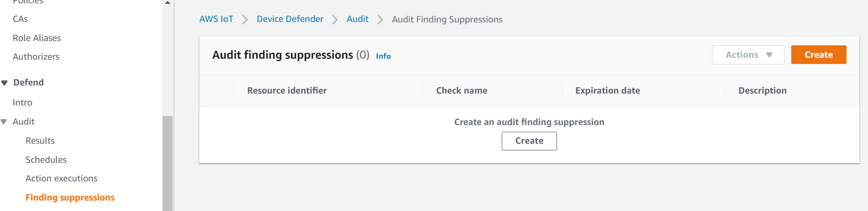The height and width of the screenshot is (211, 868).
Task: Open the Defend Intro page
Action: click(x=22, y=103)
